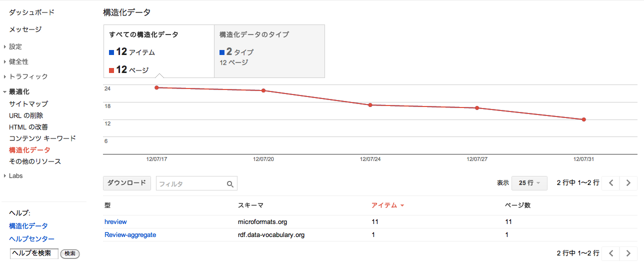The image size is (644, 267).
Task: Go to previous page using the bottom left arrow
Action: click(610, 253)
